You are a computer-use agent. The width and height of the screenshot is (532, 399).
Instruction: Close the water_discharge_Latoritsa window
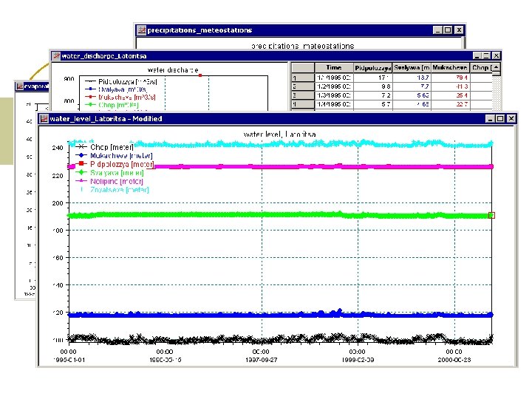497,55
